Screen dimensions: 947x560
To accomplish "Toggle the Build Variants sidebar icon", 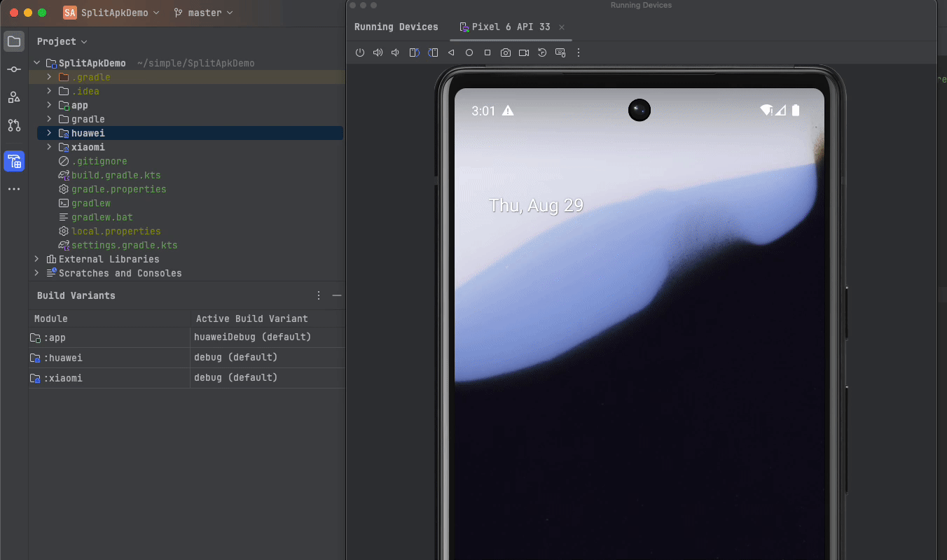I will point(14,161).
